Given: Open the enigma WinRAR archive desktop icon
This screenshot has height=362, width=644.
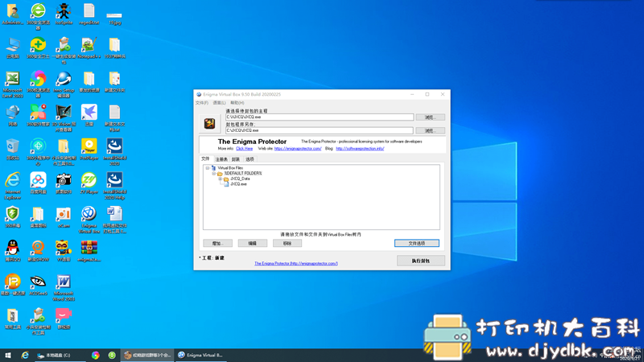Looking at the screenshot, I should 89,251.
